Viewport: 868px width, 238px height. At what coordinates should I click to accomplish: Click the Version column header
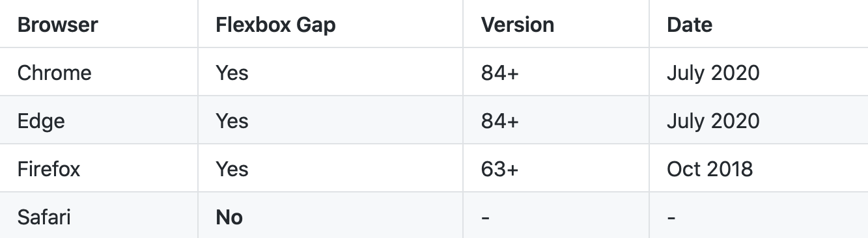[x=518, y=25]
